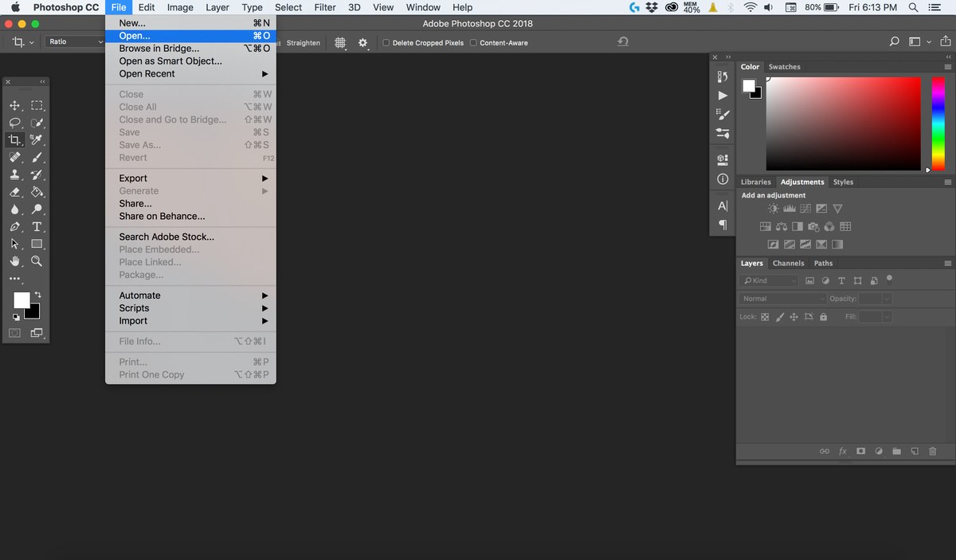The height and width of the screenshot is (560, 956).
Task: Add a Photo Filter adjustment
Action: click(813, 227)
